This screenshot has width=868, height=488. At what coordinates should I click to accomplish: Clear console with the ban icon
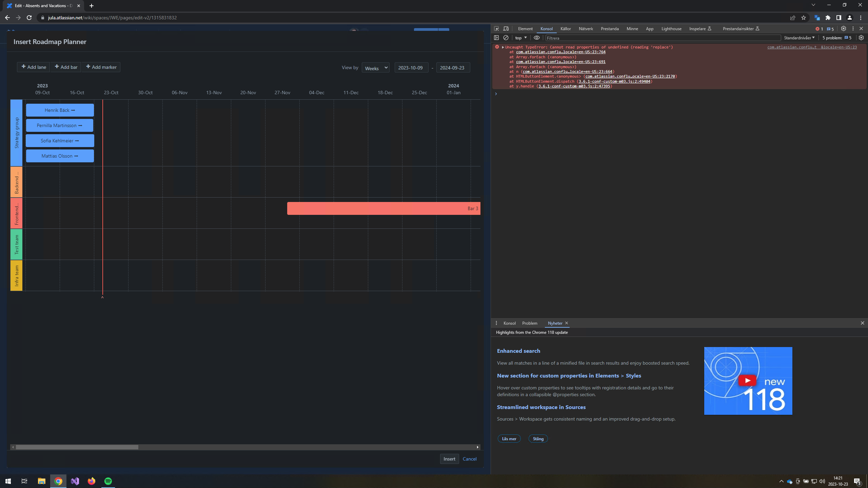pos(506,38)
